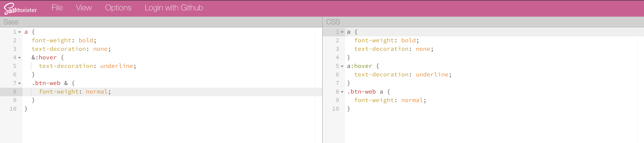Click '&:hover' selector in Sass editor
Screen dimensions: 644x143
(44, 58)
